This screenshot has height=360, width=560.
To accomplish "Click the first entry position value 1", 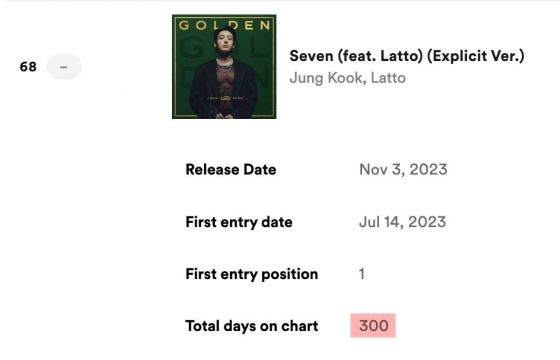I will (362, 274).
